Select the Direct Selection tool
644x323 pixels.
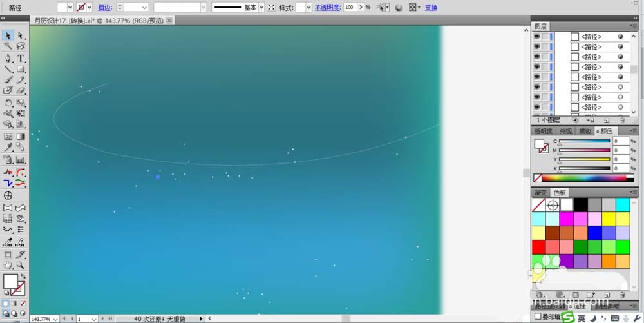pos(21,35)
